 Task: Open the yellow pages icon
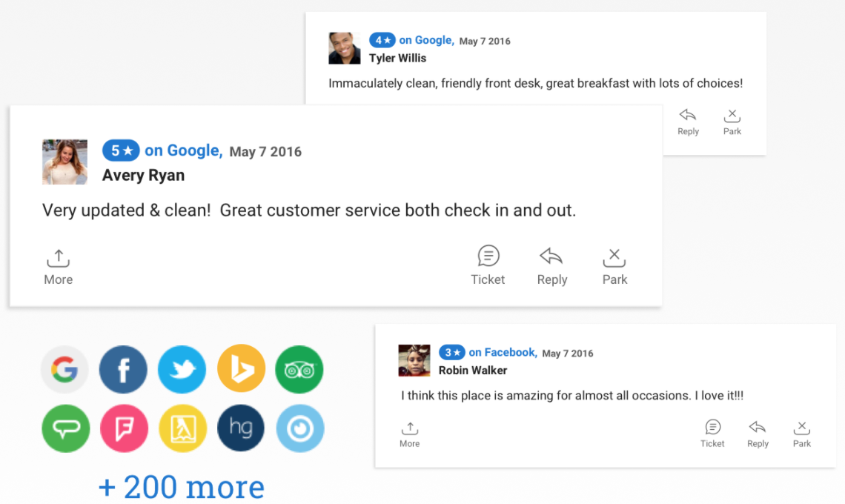(182, 428)
